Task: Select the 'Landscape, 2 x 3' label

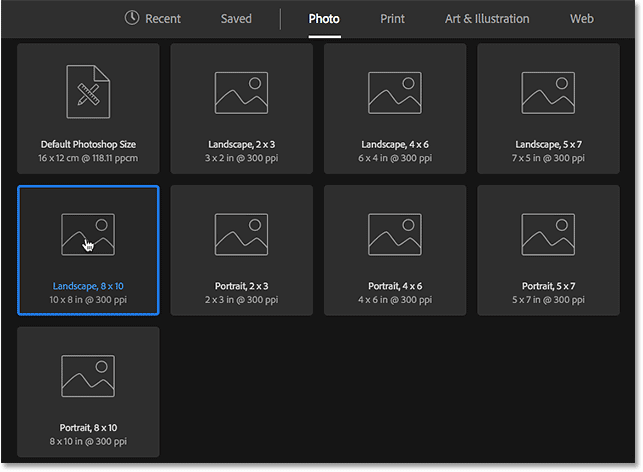Action: pyautogui.click(x=242, y=144)
